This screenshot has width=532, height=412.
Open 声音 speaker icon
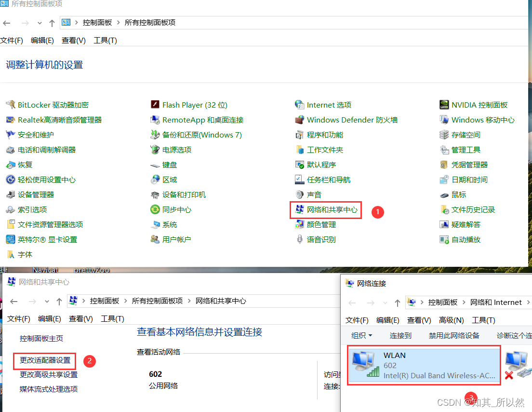point(300,194)
